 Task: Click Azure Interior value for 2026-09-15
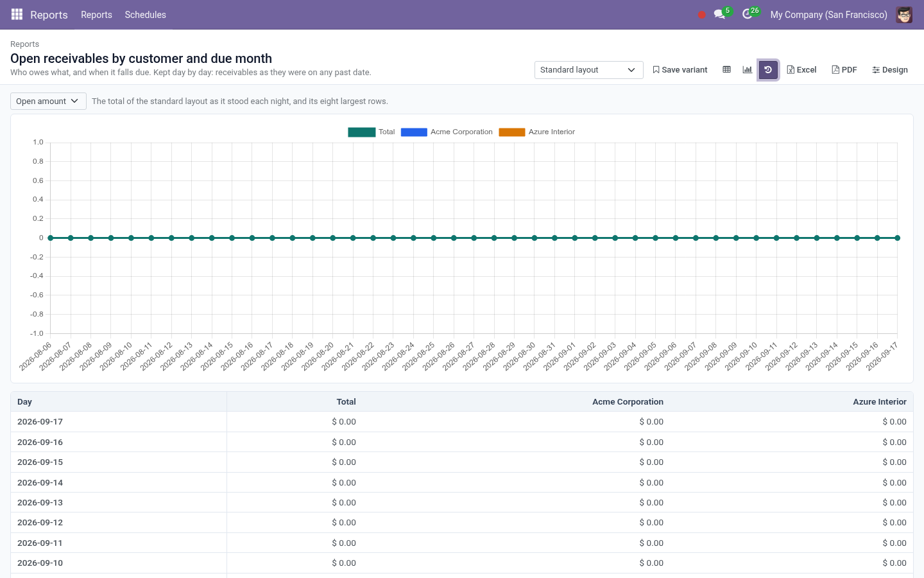(894, 462)
